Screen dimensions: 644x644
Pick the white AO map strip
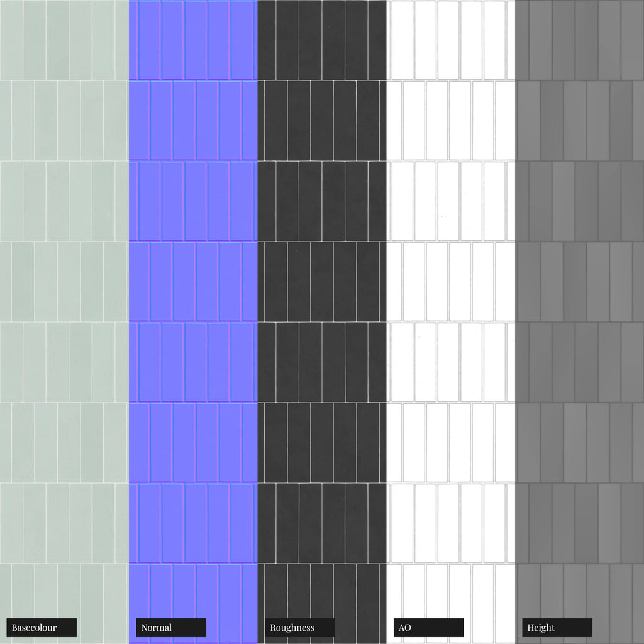450,283
